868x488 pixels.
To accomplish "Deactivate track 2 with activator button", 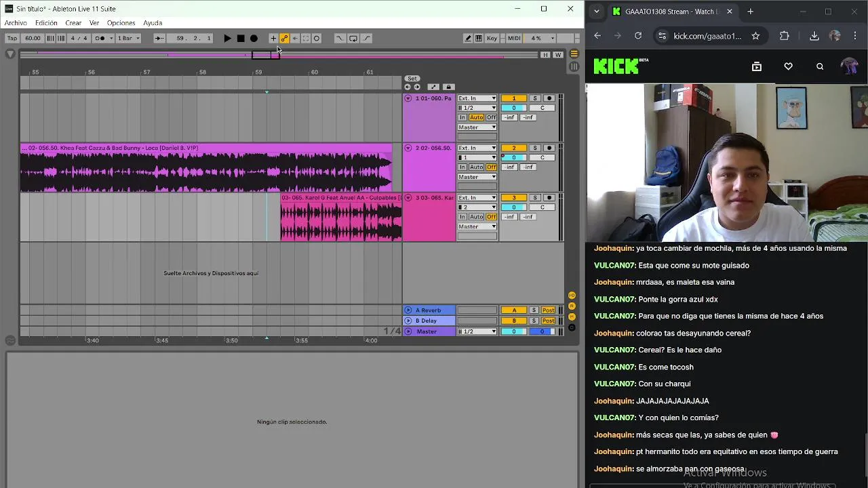I will tap(513, 148).
